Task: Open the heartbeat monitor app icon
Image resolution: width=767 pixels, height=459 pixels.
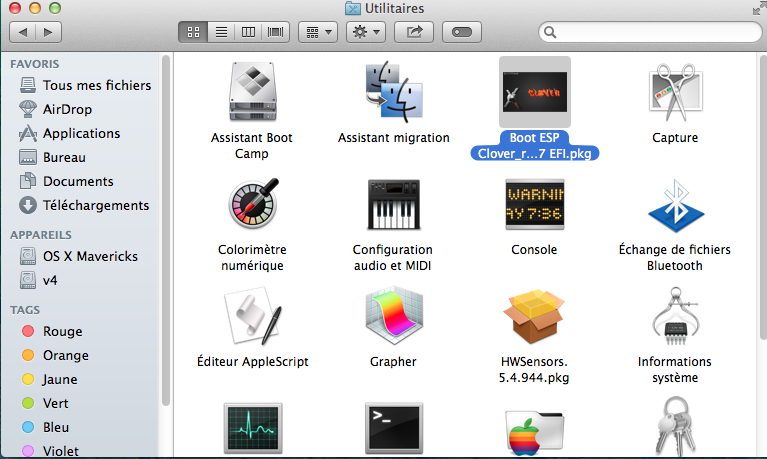Action: click(253, 428)
